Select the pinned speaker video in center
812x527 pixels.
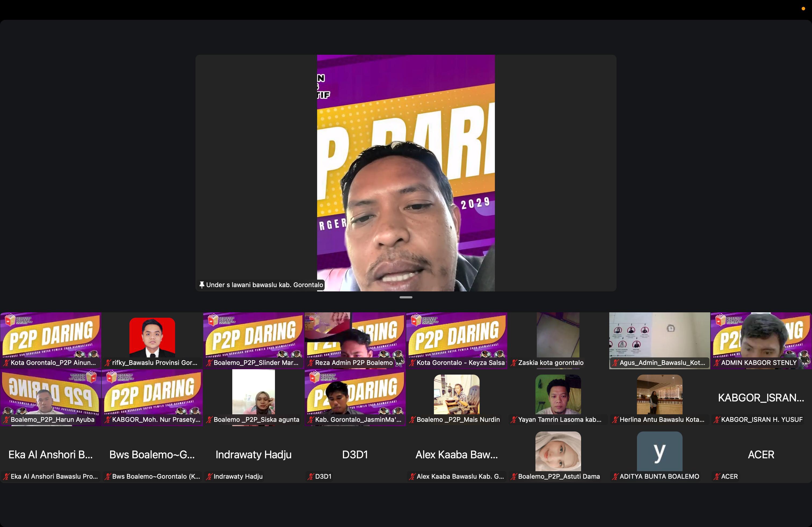click(406, 173)
